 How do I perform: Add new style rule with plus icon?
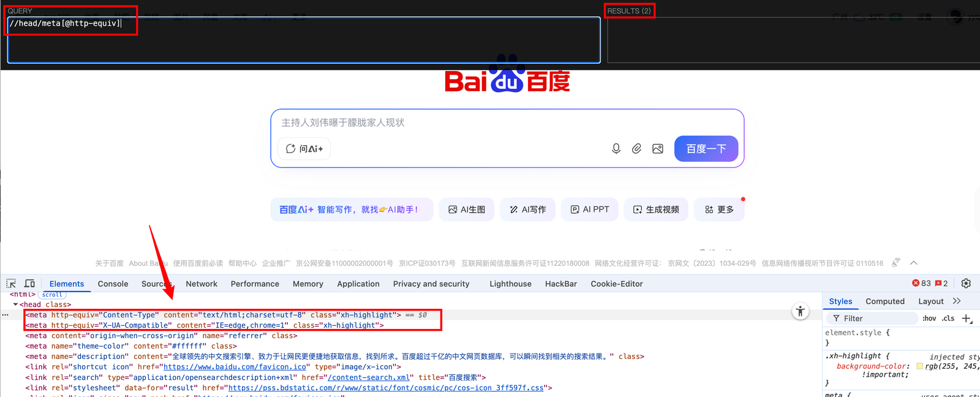coord(967,319)
